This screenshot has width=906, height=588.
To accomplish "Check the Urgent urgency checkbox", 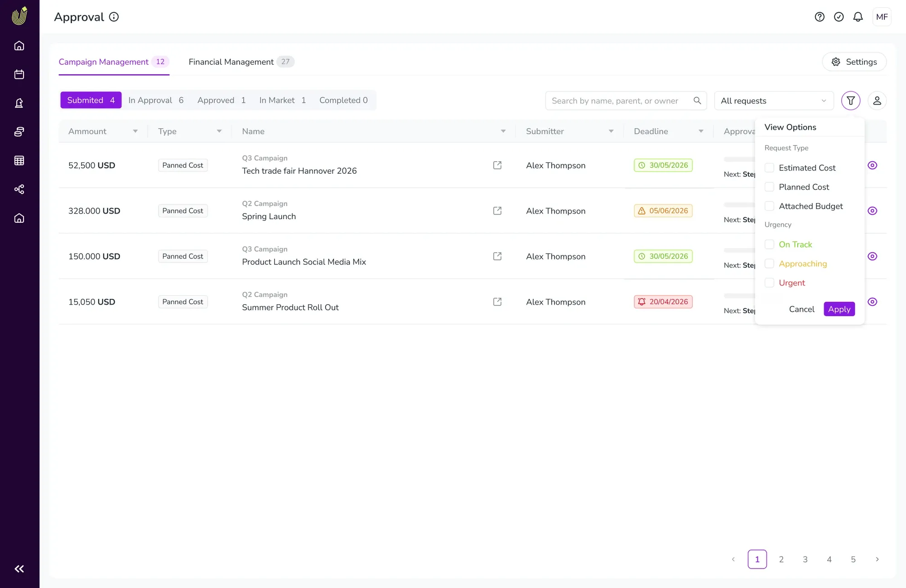I will pyautogui.click(x=769, y=283).
